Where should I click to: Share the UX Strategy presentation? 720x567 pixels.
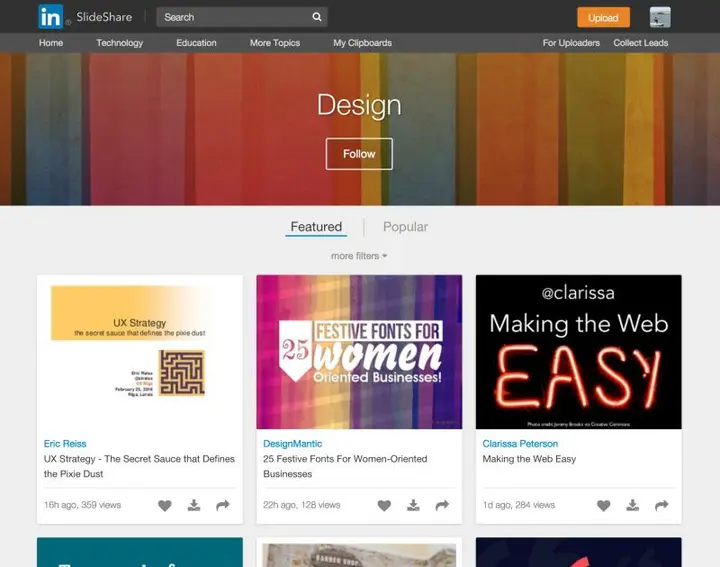pos(223,505)
